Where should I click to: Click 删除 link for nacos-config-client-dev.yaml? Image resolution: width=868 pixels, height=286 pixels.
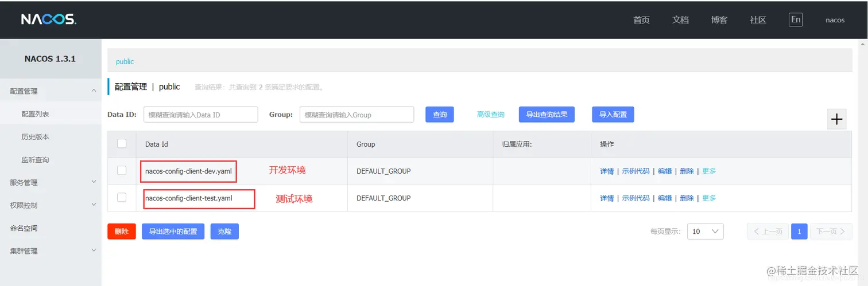click(x=687, y=171)
